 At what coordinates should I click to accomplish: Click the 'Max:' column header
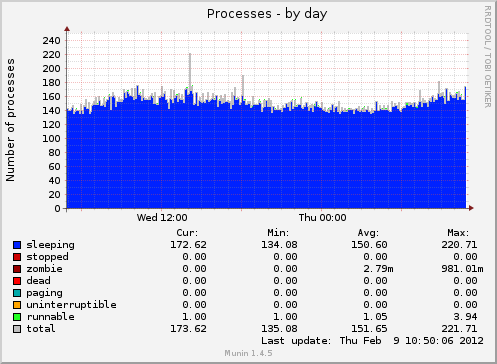458,233
